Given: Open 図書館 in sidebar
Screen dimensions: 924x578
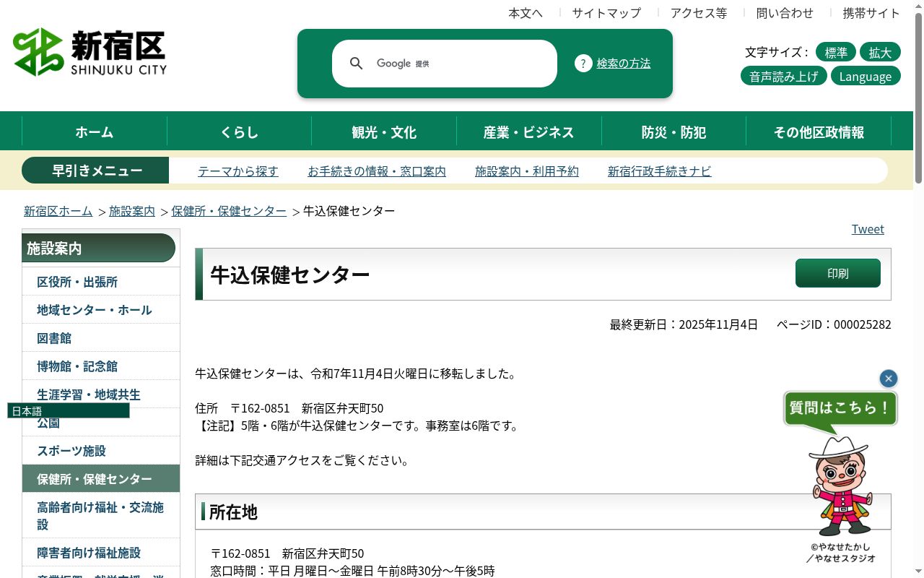Looking at the screenshot, I should 101,338.
